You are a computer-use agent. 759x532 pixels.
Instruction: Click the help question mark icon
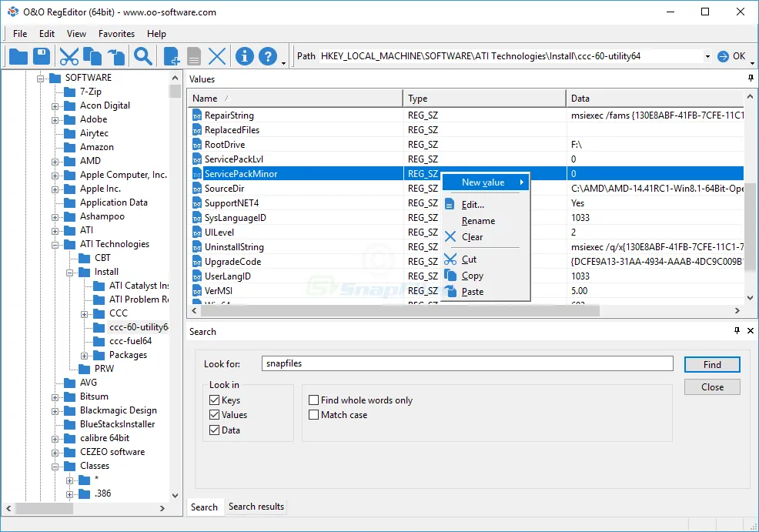268,57
